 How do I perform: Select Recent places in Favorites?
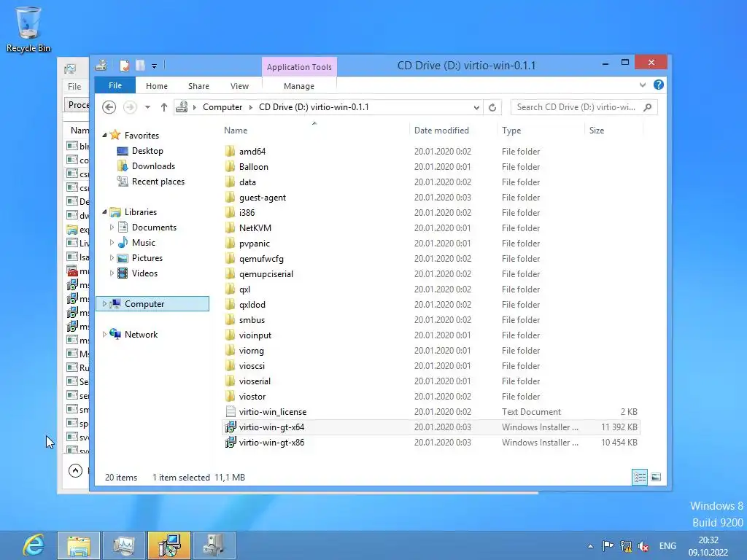coord(158,181)
